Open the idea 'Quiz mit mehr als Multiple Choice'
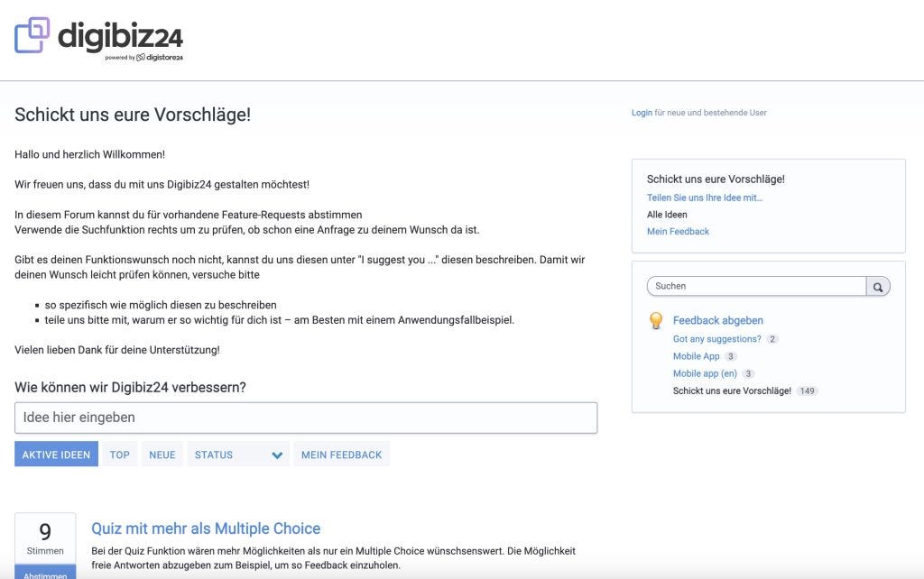 pyautogui.click(x=205, y=528)
